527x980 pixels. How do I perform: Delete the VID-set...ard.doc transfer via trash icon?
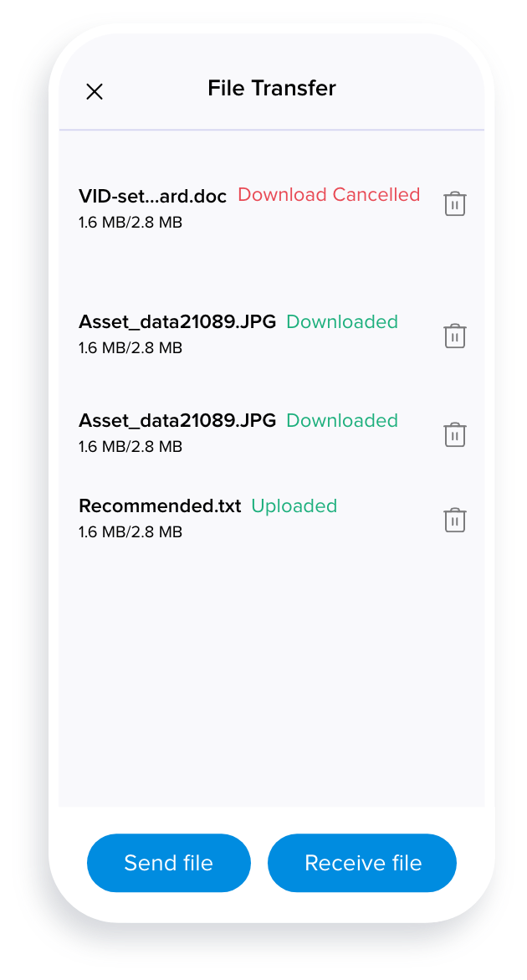coord(454,203)
